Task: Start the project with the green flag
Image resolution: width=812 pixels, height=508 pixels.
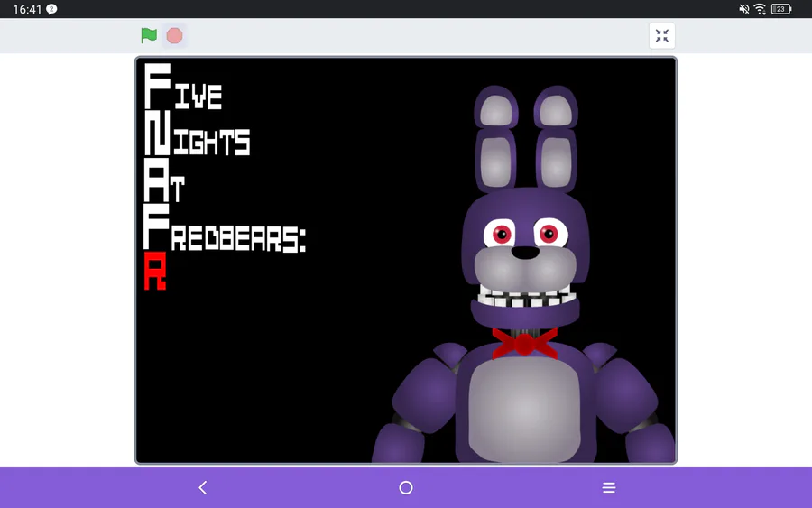Action: click(x=149, y=35)
